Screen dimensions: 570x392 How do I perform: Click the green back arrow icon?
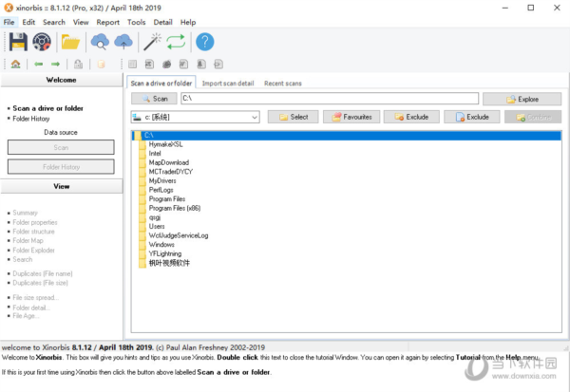(x=39, y=65)
